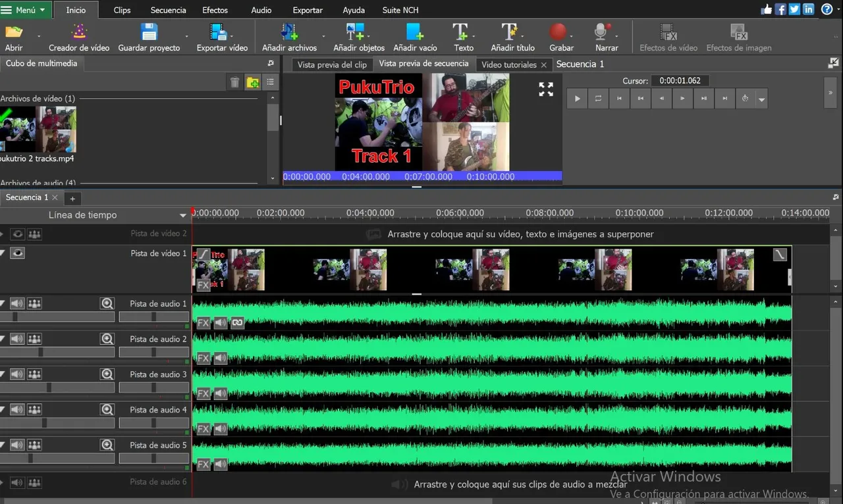Play the sequence preview

(577, 99)
